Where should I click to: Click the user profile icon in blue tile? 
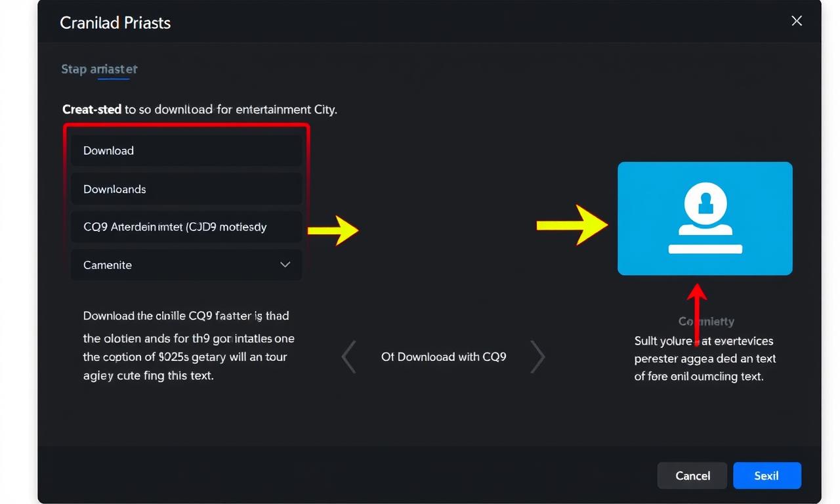[x=705, y=218]
